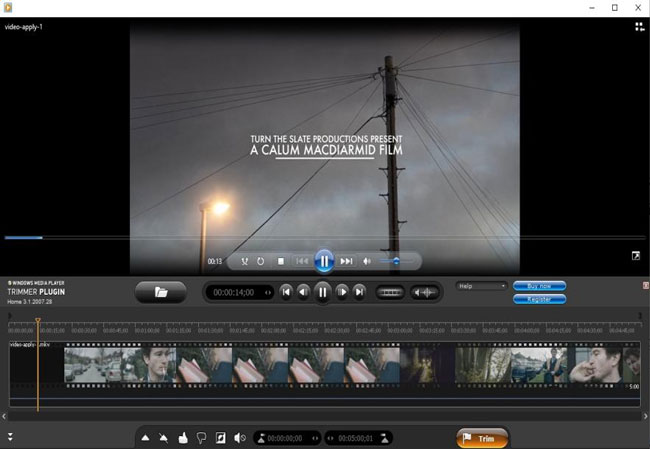
Task: Open the Help dropdown
Action: (x=482, y=286)
